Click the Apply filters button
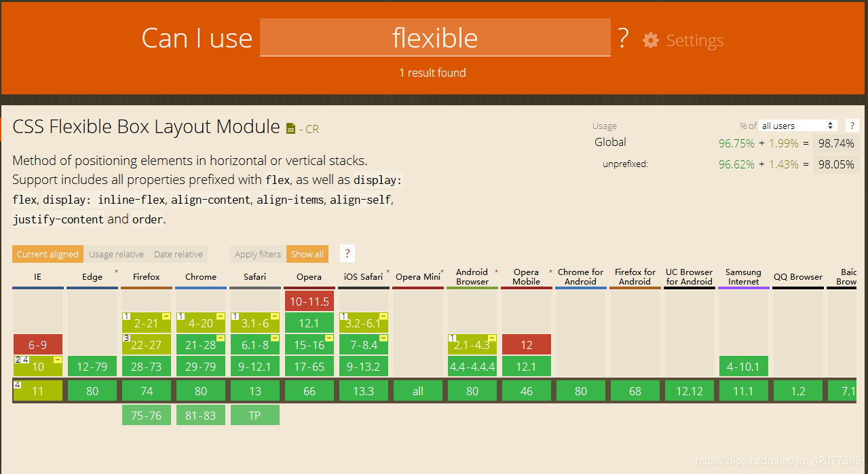The width and height of the screenshot is (868, 474). click(258, 254)
